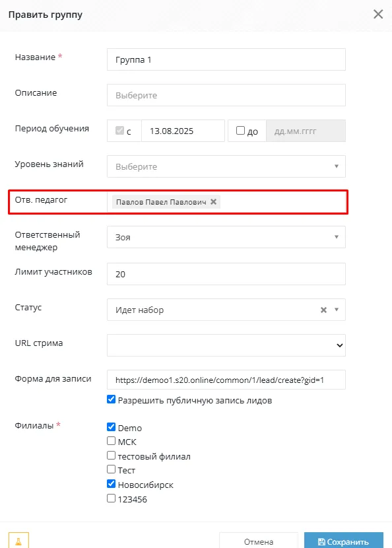The width and height of the screenshot is (392, 548).
Task: Click the Форма для записи URL field
Action: (226, 380)
